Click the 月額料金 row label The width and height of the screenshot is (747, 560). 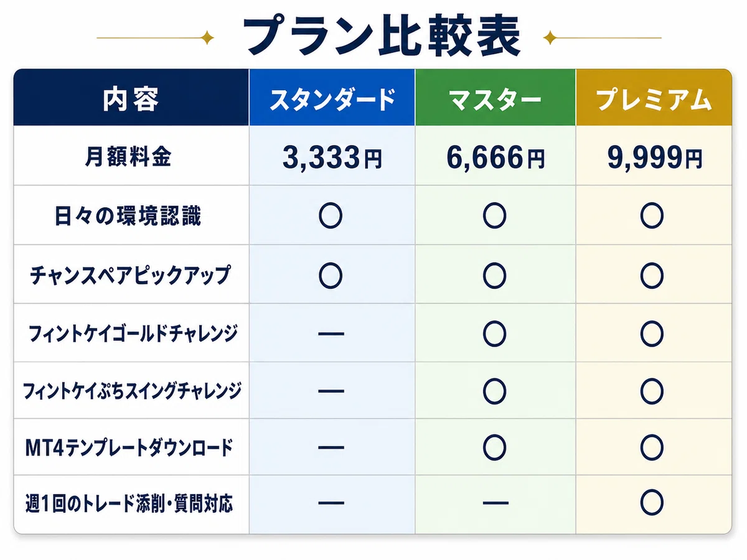(128, 157)
